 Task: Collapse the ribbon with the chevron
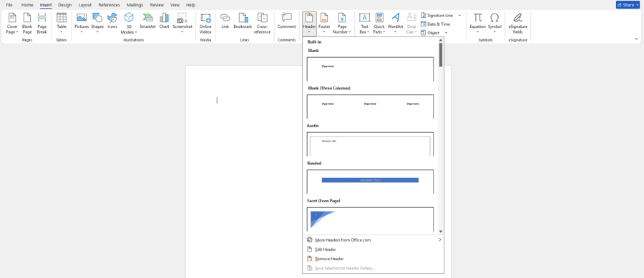coord(636,39)
